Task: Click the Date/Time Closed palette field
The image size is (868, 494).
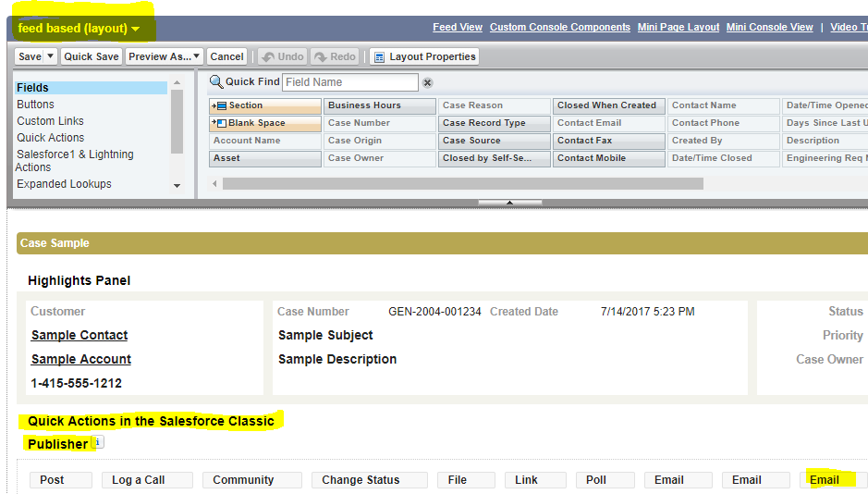Action: 724,158
